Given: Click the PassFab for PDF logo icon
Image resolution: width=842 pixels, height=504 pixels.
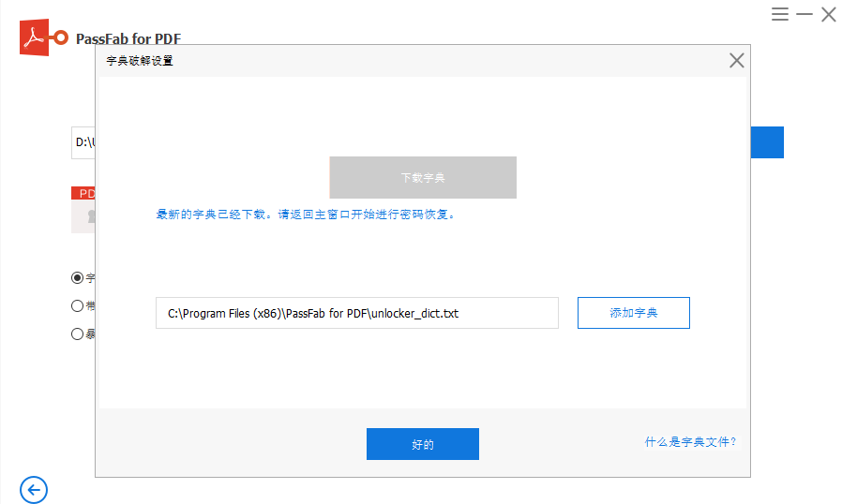Looking at the screenshot, I should pyautogui.click(x=43, y=37).
